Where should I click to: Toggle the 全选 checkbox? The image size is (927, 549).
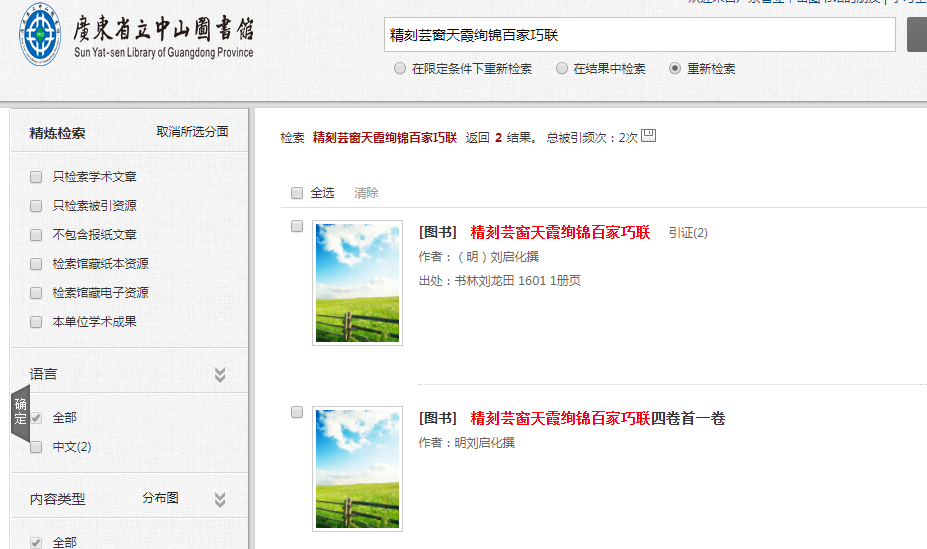pos(297,193)
